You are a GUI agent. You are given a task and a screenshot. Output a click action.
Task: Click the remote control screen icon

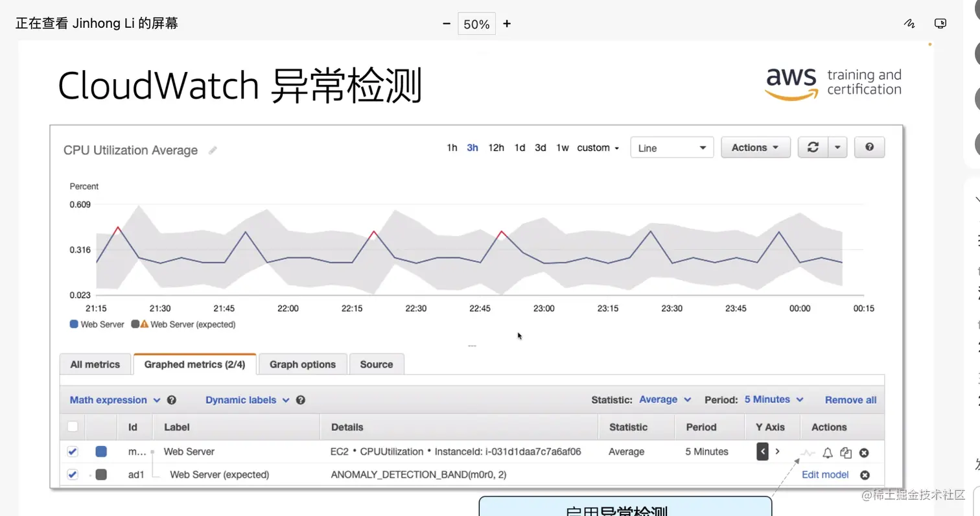940,24
